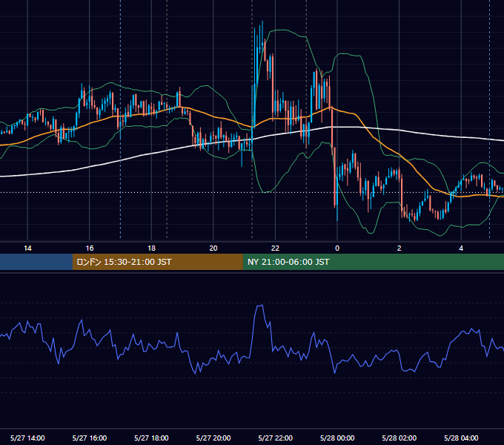Click hour label 18 on price chart axis
The height and width of the screenshot is (445, 504).
151,248
